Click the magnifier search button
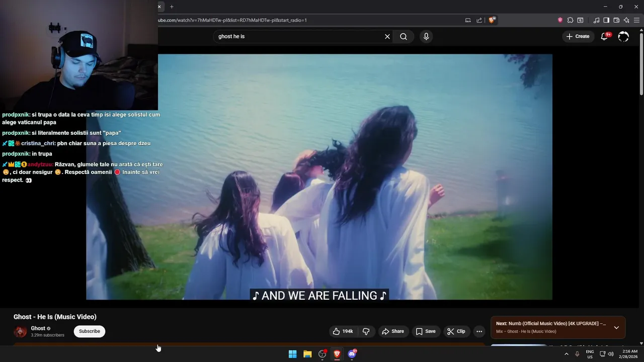This screenshot has height=362, width=644. (404, 37)
